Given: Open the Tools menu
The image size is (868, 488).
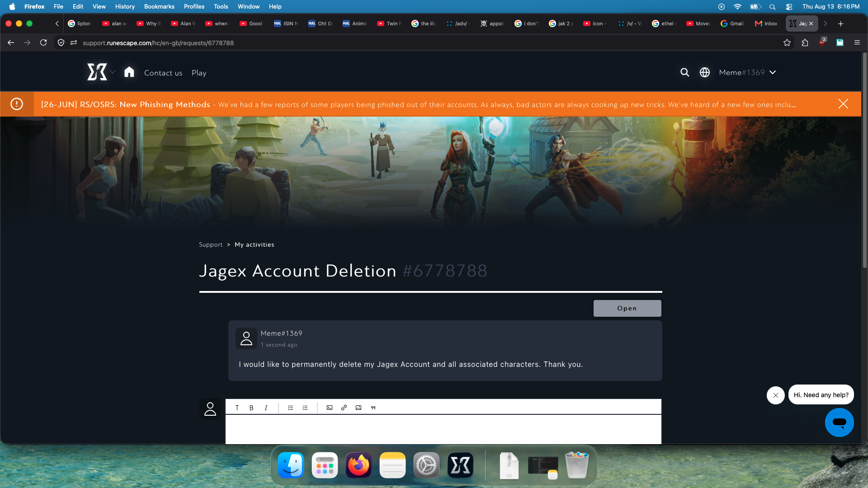Looking at the screenshot, I should (221, 6).
